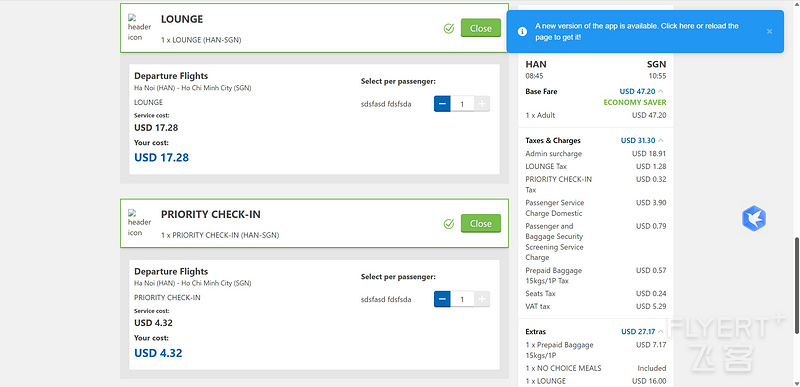Click the HAN departure airport code

(536, 64)
